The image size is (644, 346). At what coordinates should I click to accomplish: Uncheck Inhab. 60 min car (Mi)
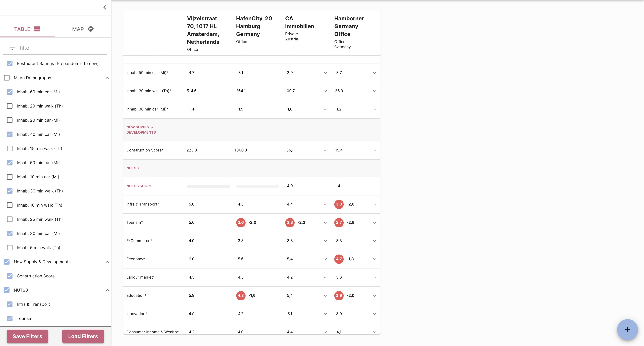click(10, 92)
